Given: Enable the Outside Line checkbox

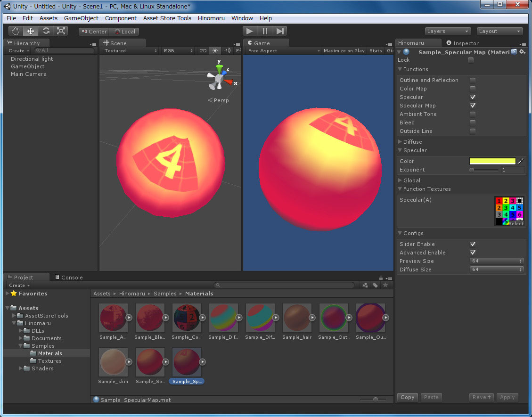Looking at the screenshot, I should point(472,131).
